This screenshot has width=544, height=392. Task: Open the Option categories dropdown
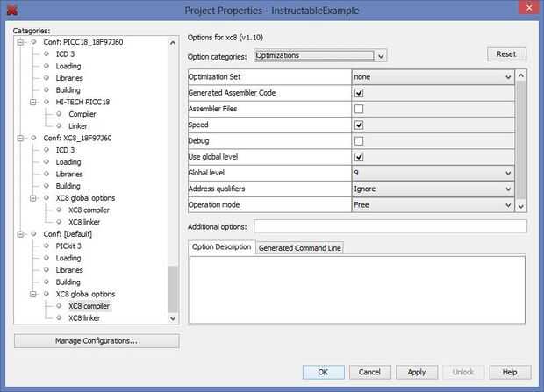(x=320, y=55)
